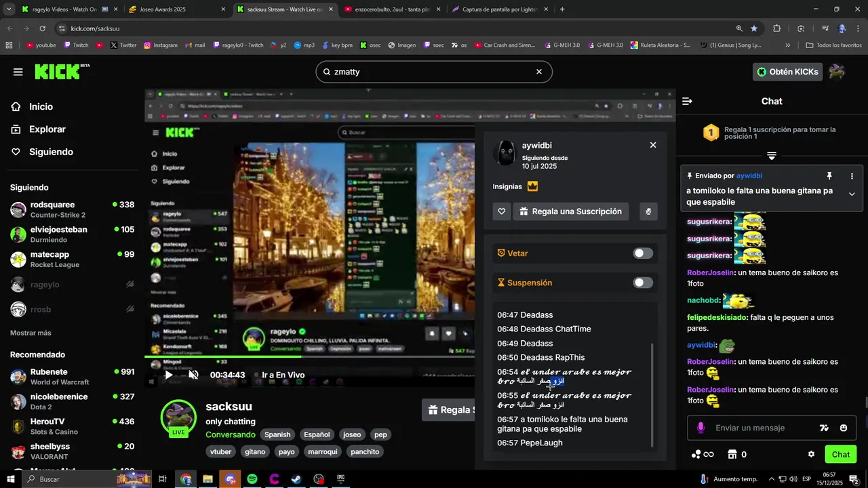This screenshot has width=868, height=488.
Task: Open the emoji picker in chat input
Action: click(x=844, y=428)
